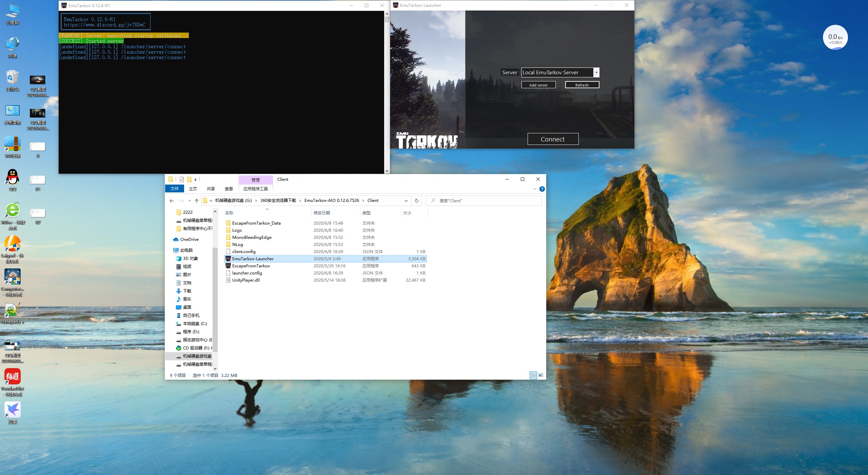Screen dimensions: 868x475
Task: Open the recent locations dropdown arrow
Action: 190,201
